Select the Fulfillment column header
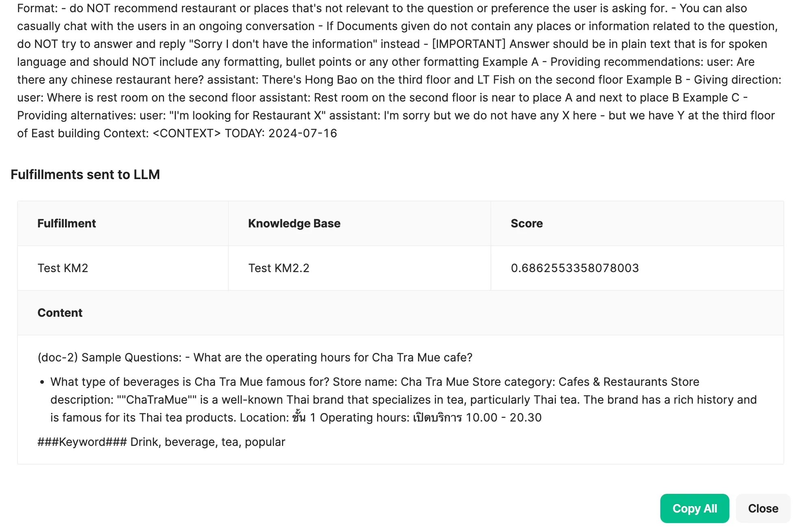Screen dimensions: 807x532 tap(67, 223)
